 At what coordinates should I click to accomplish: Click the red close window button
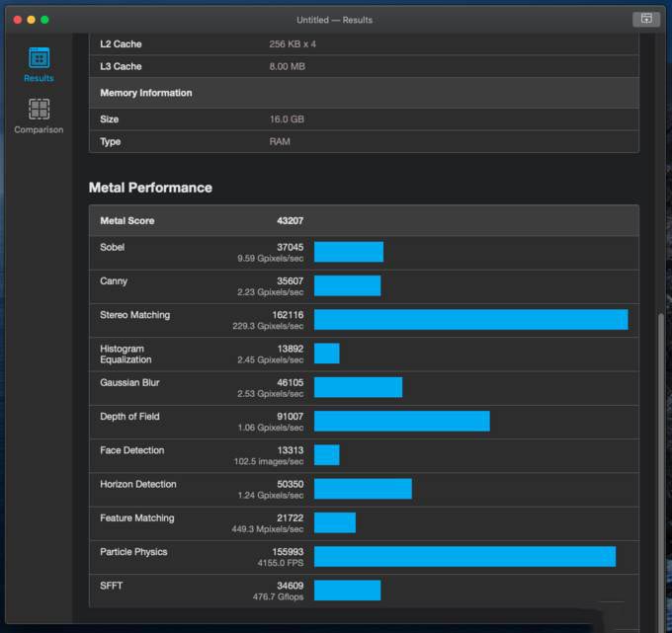(18, 20)
